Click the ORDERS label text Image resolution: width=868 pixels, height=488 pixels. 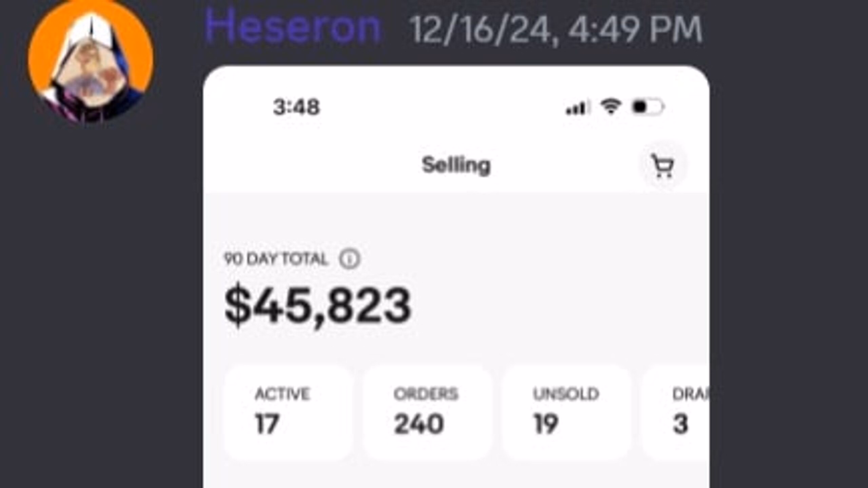[426, 394]
